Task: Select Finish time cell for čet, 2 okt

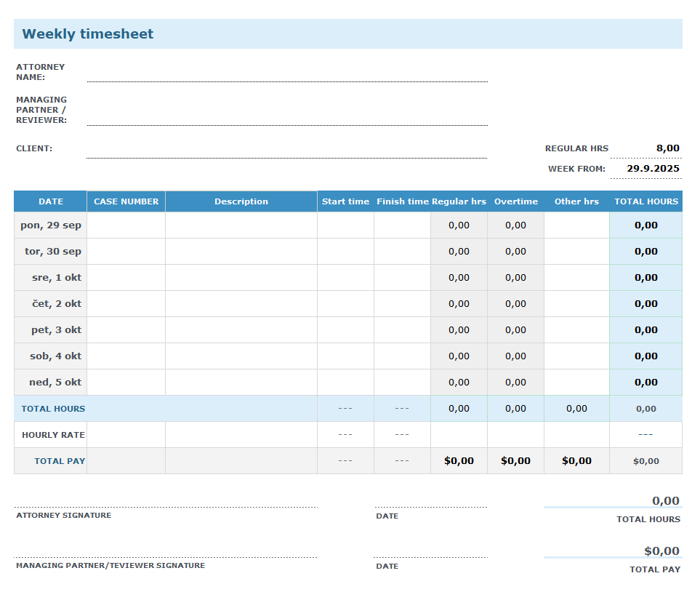Action: click(x=402, y=304)
